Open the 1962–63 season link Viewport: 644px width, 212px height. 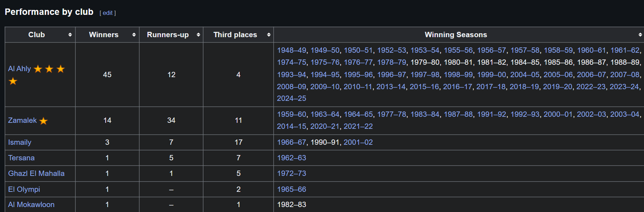(291, 158)
